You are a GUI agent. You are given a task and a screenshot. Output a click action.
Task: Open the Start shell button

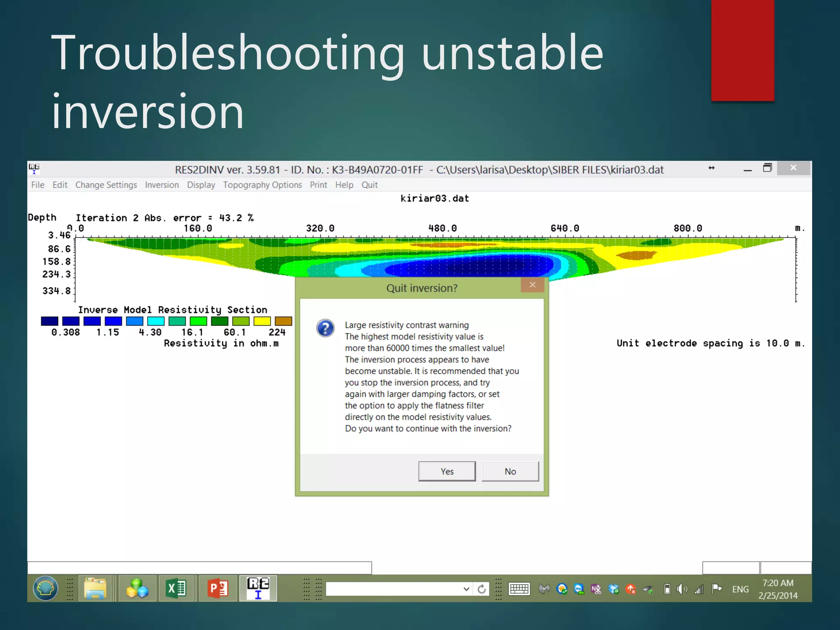click(x=46, y=589)
